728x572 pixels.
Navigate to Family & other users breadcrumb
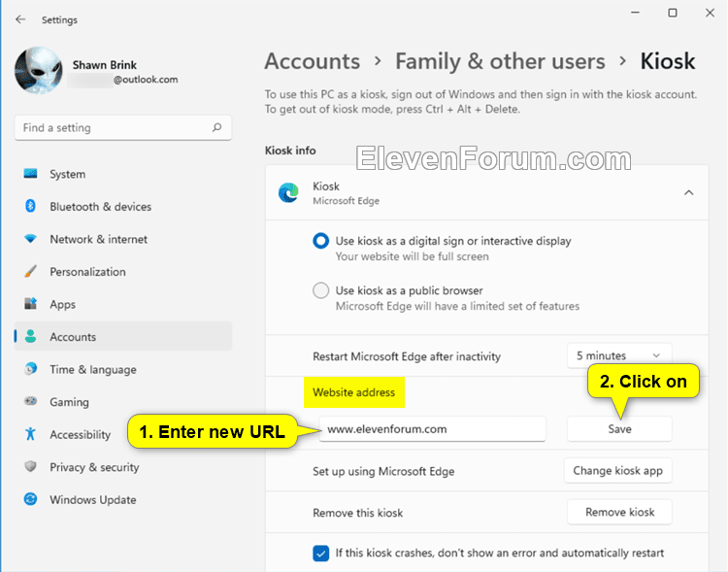click(500, 61)
